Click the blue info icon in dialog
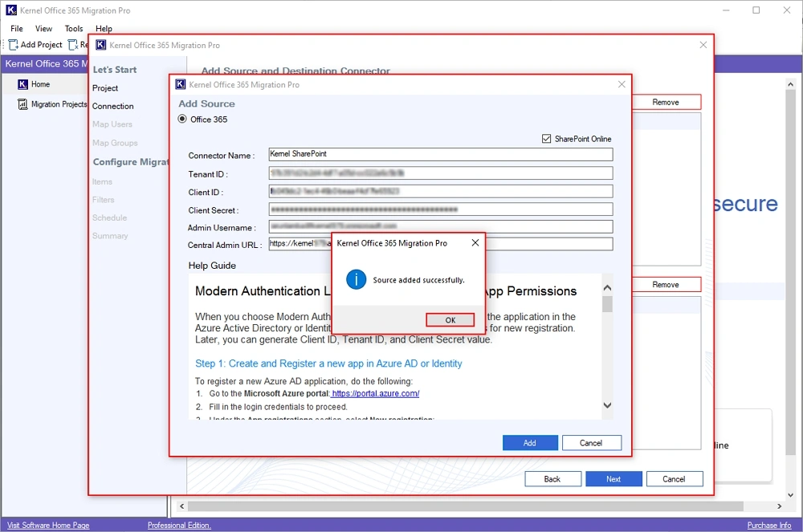 coord(356,280)
